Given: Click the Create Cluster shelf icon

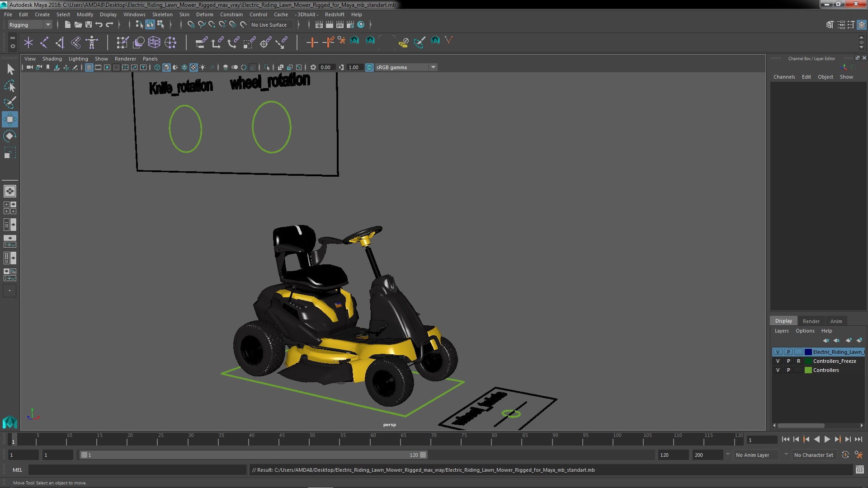Looking at the screenshot, I should tap(170, 42).
